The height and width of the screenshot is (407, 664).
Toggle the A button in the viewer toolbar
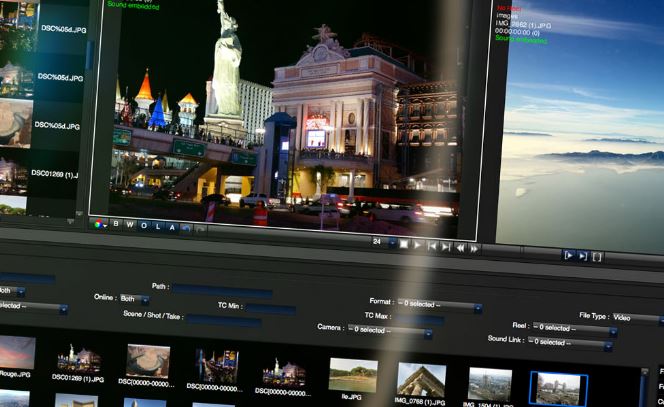pyautogui.click(x=172, y=227)
